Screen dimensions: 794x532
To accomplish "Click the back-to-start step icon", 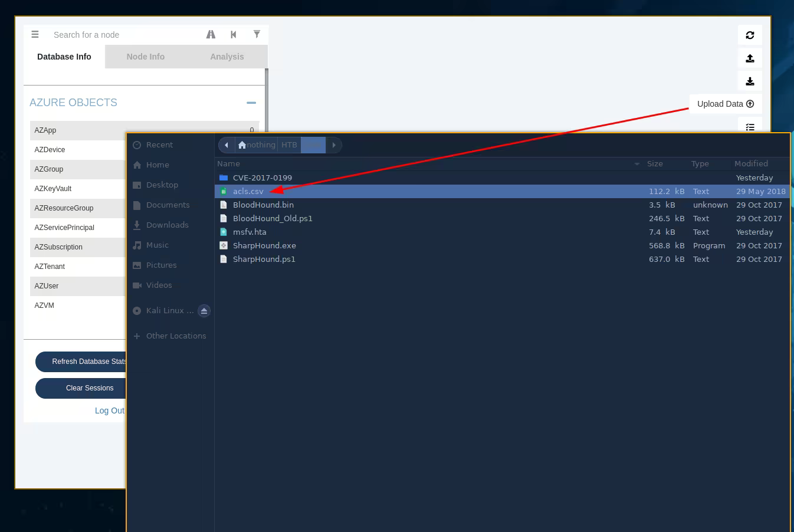I will point(234,35).
